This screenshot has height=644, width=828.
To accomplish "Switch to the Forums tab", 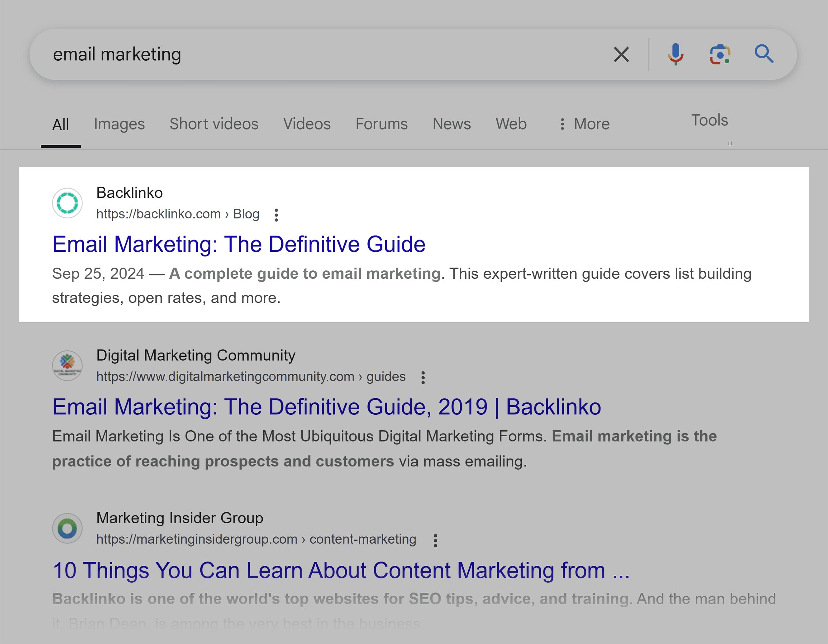I will coord(382,124).
